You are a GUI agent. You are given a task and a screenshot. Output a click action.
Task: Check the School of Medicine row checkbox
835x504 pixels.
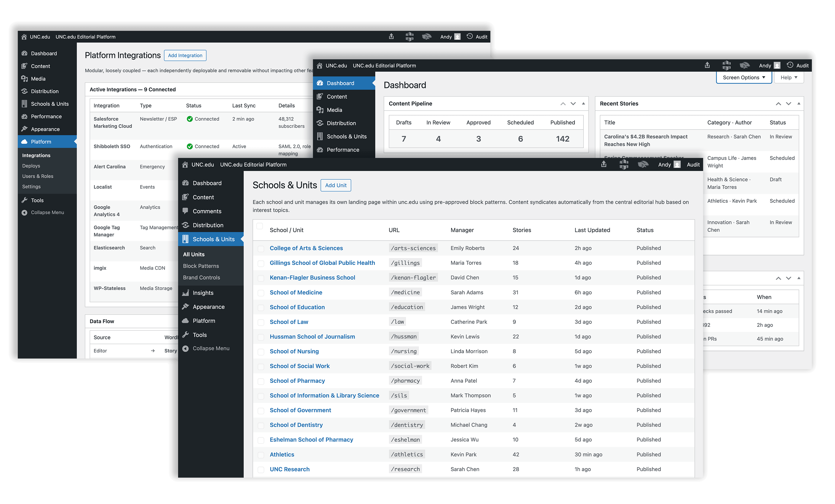pos(260,293)
